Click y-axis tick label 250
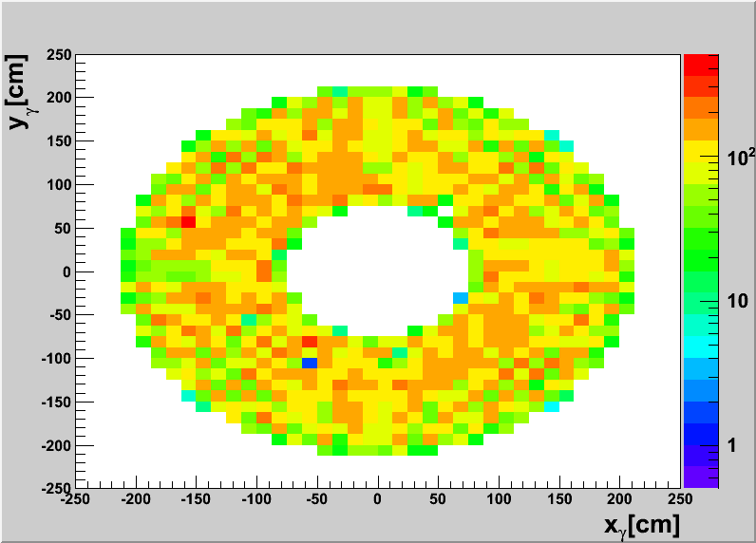The width and height of the screenshot is (756, 543). tap(59, 55)
